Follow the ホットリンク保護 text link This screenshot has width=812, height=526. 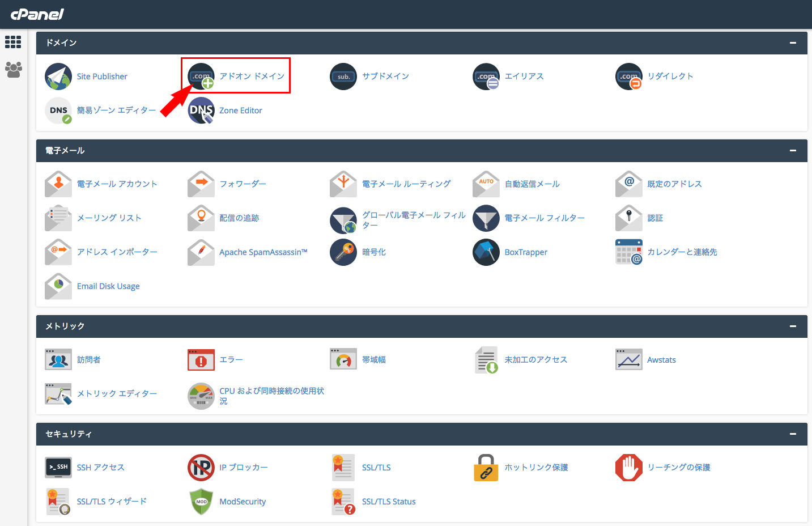tap(536, 468)
